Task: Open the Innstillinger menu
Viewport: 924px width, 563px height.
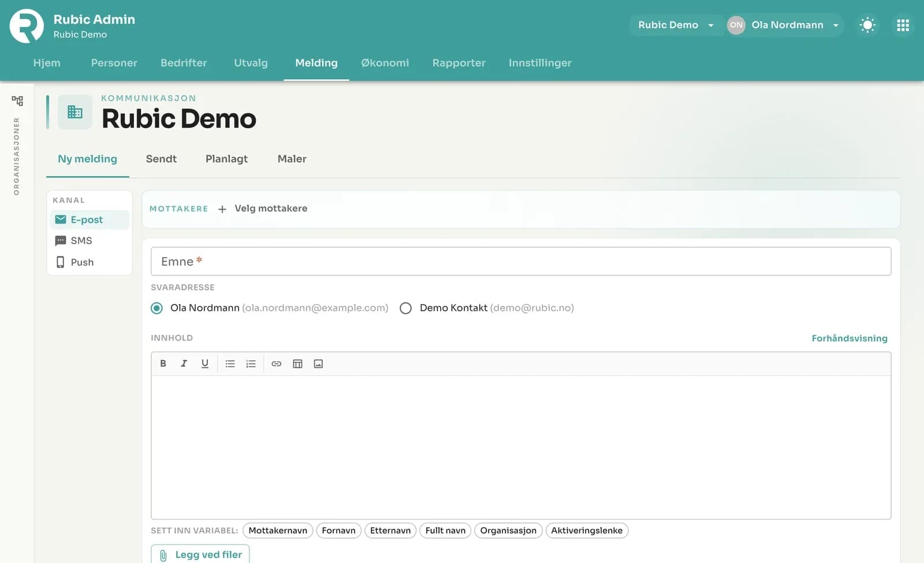Action: pos(540,63)
